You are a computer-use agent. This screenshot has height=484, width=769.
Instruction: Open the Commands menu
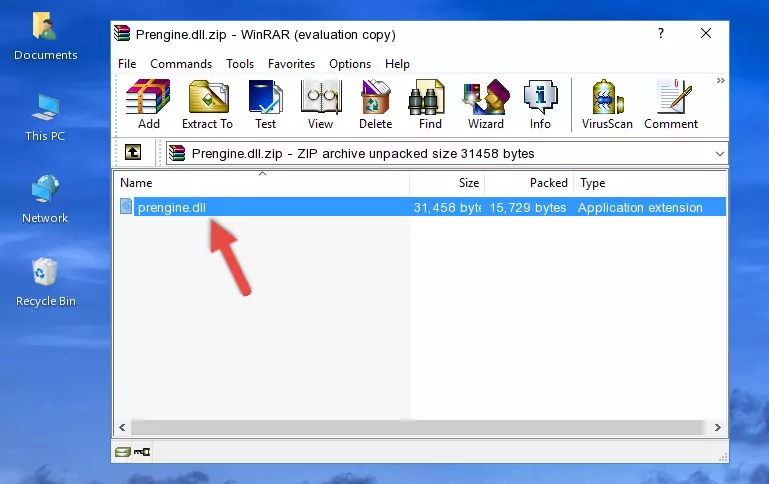pos(181,64)
